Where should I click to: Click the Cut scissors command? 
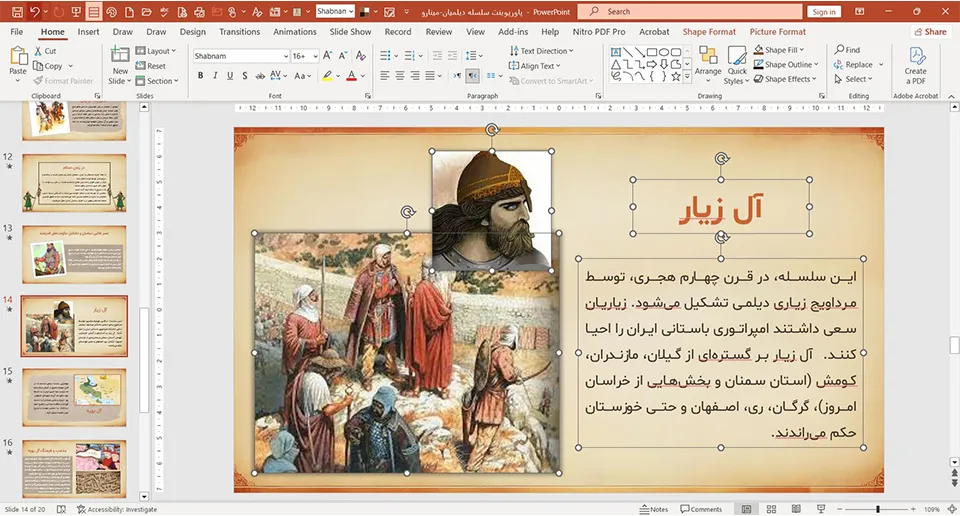[x=45, y=51]
